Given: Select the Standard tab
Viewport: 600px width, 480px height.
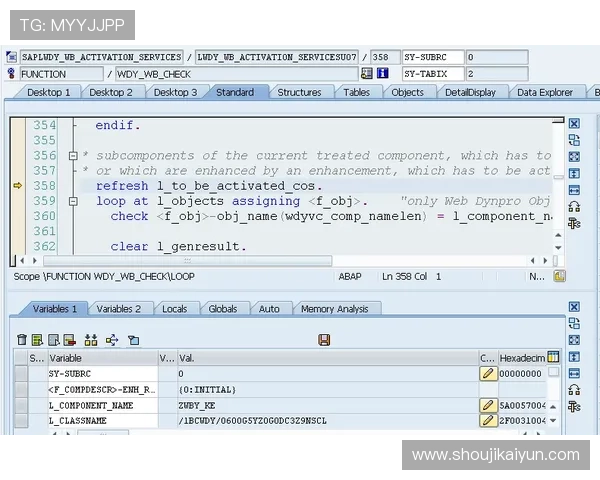Looking at the screenshot, I should click(x=235, y=92).
